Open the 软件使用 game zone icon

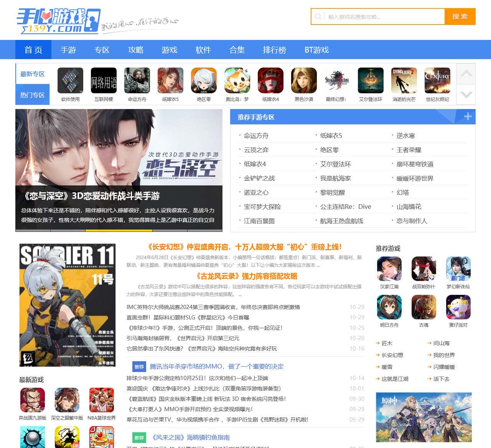70,81
